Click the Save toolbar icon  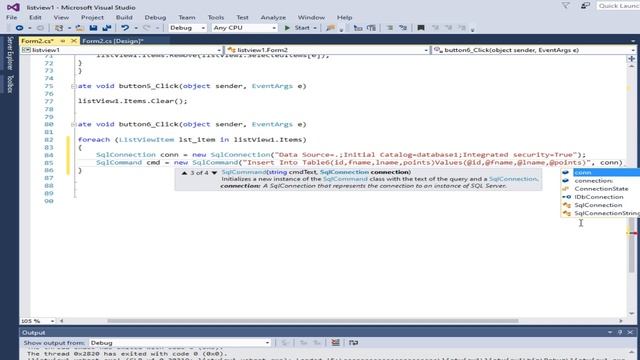pyautogui.click(x=93, y=28)
